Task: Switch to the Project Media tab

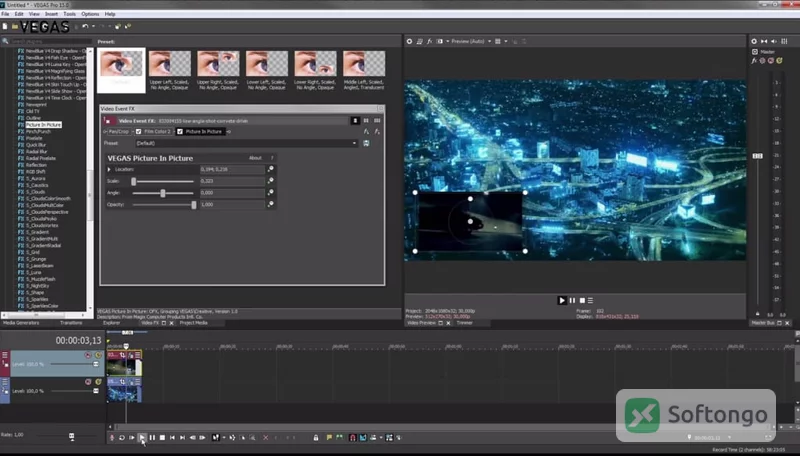Action: pyautogui.click(x=193, y=323)
